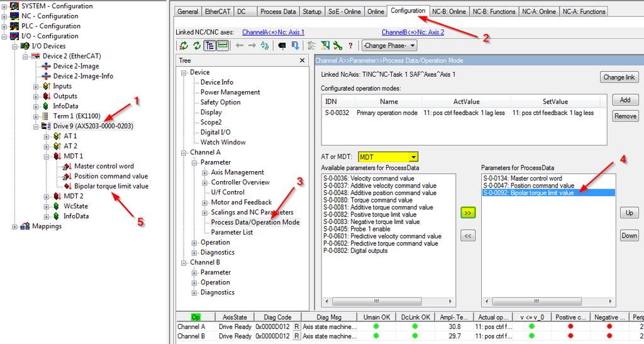The image size is (644, 344).
Task: Click the R reset button for Channel B
Action: [x=297, y=336]
